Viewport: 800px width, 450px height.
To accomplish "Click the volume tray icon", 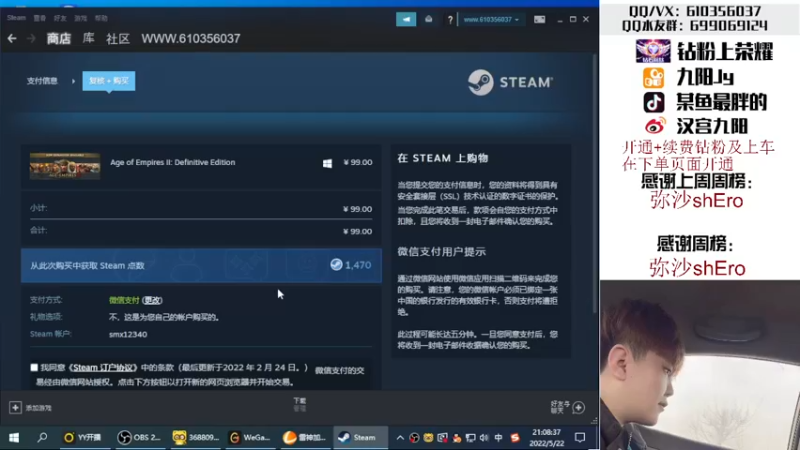I will coord(484,438).
